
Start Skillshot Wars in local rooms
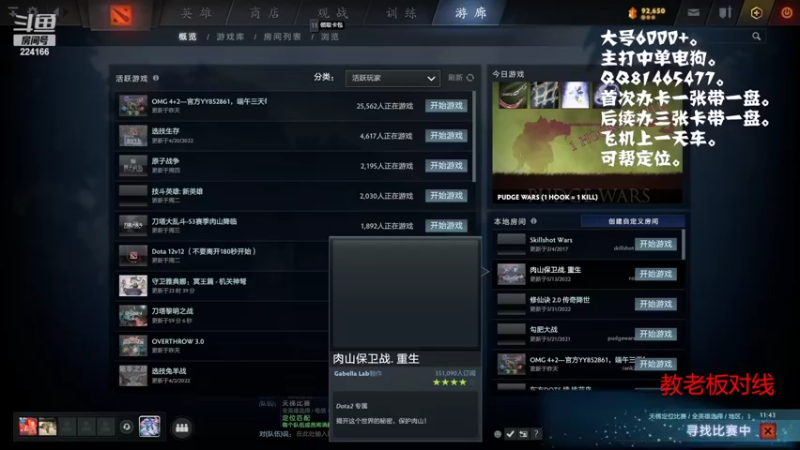click(x=656, y=244)
